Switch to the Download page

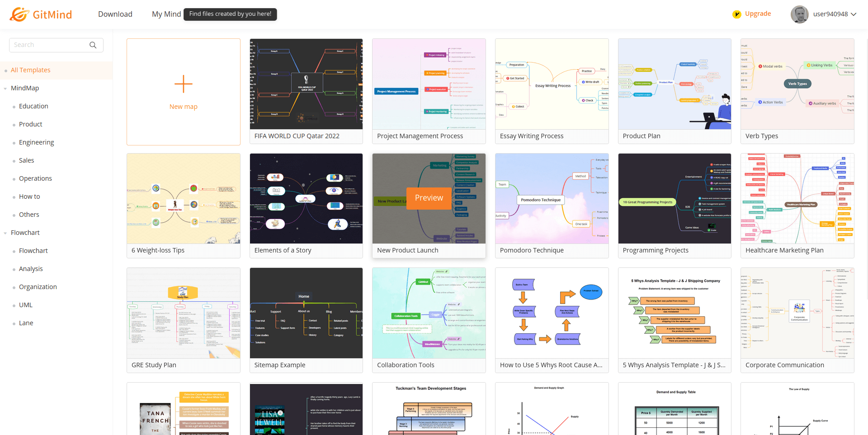tap(115, 14)
